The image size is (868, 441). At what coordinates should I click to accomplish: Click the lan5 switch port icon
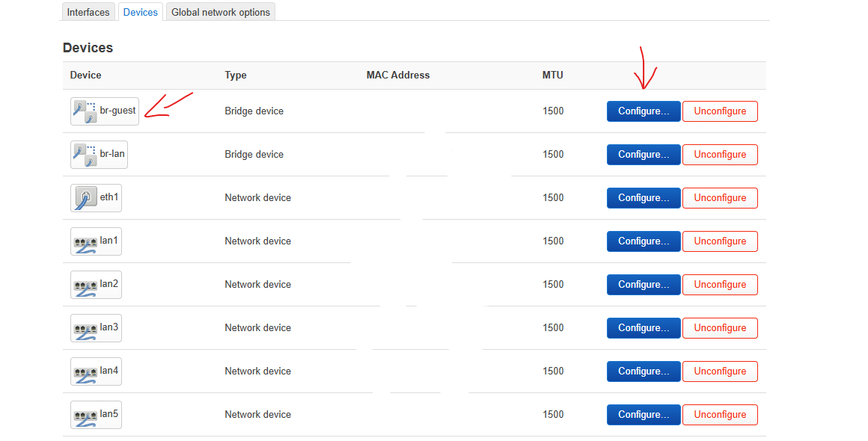(x=85, y=415)
